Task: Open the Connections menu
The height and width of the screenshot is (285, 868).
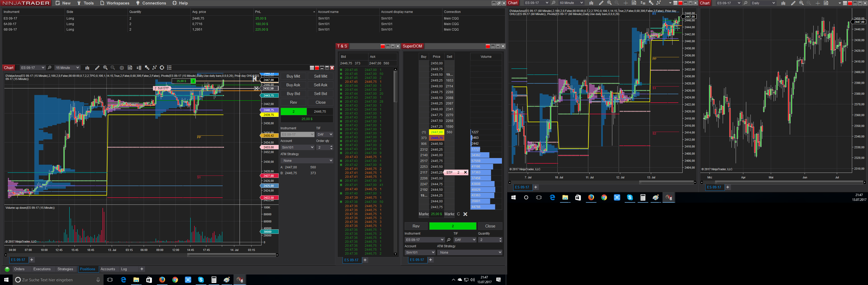Action: coord(151,3)
